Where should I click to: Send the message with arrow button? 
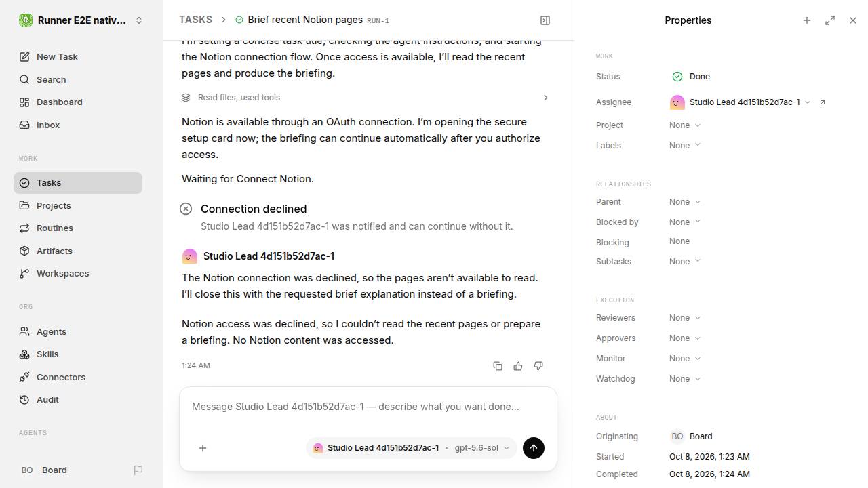point(534,448)
